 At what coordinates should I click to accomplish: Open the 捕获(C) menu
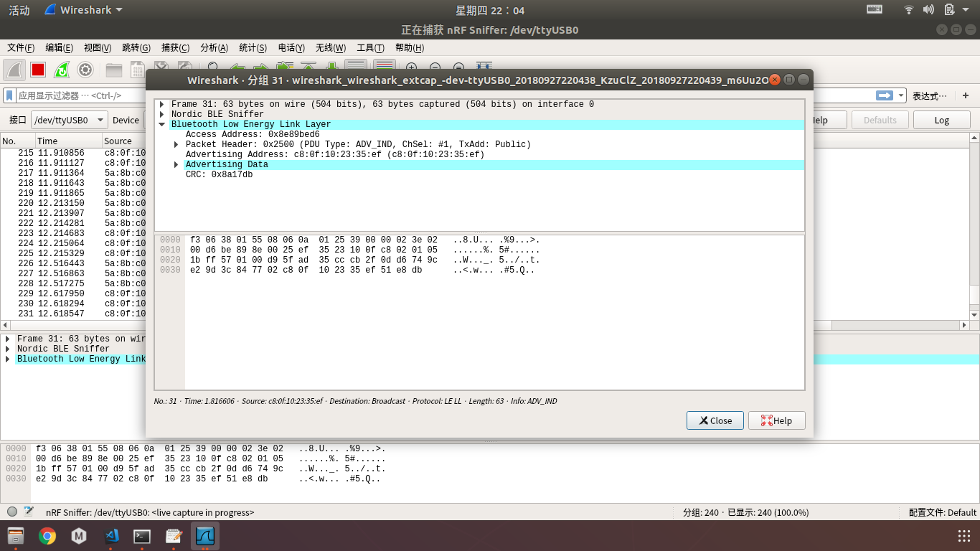coord(175,47)
